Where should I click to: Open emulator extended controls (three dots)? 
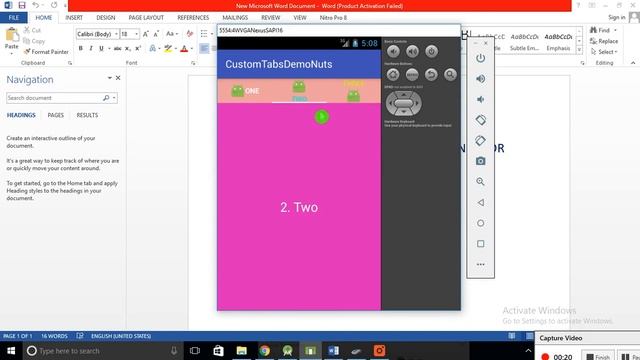(480, 264)
